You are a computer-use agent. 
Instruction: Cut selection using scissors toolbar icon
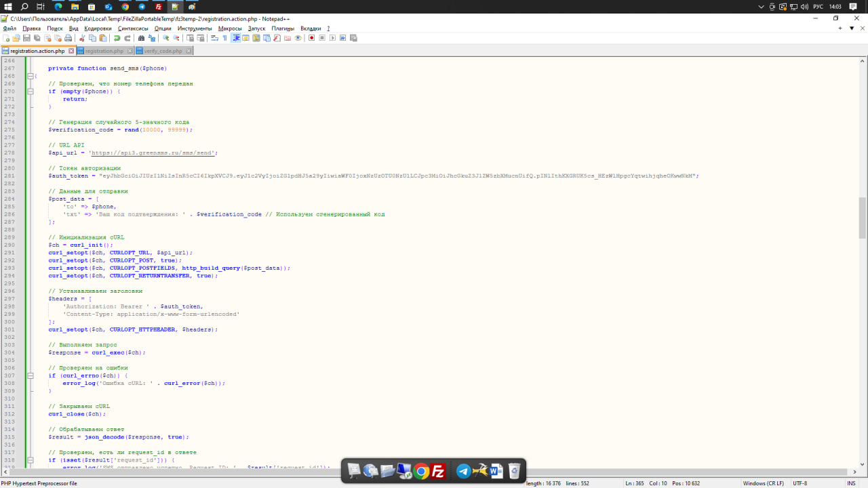tap(82, 38)
